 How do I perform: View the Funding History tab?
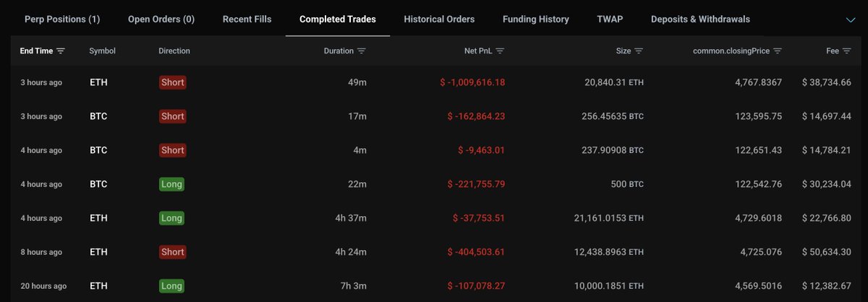click(x=536, y=20)
